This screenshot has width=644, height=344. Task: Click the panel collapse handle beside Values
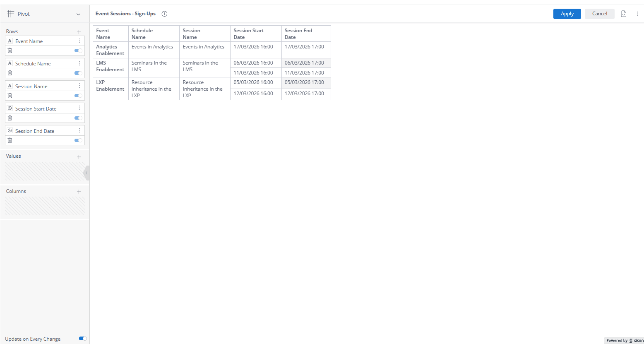point(87,173)
